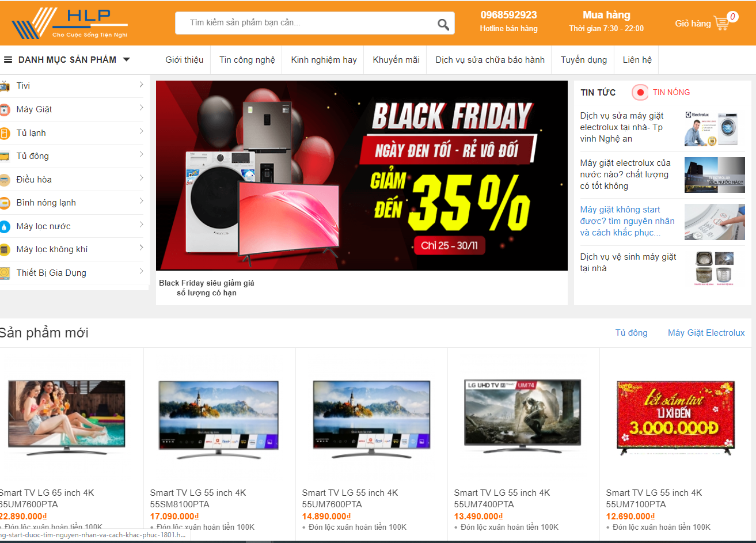This screenshot has height=543, width=756.
Task: Expand the DANH MỤC SẢN PHẨM dropdown
Action: pos(67,60)
